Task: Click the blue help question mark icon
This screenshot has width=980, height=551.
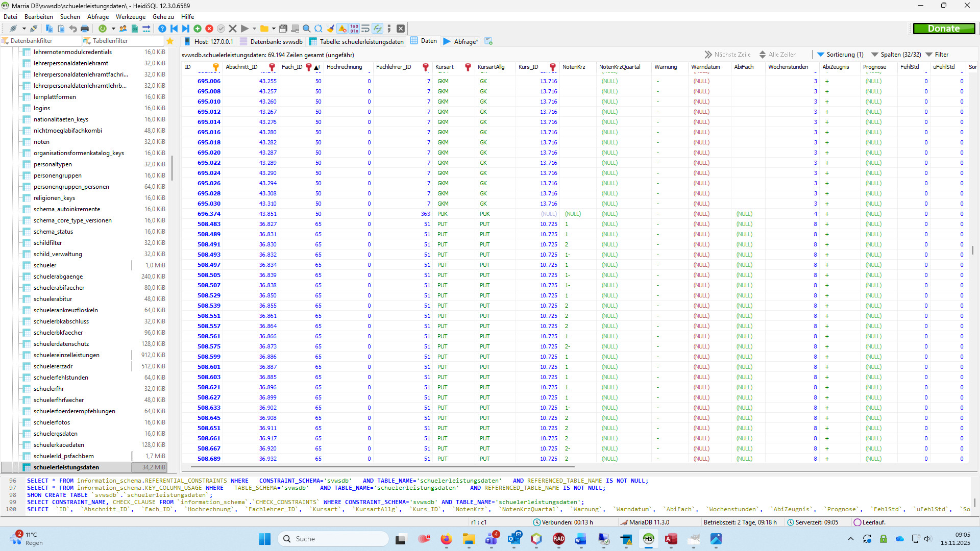Action: pyautogui.click(x=162, y=29)
